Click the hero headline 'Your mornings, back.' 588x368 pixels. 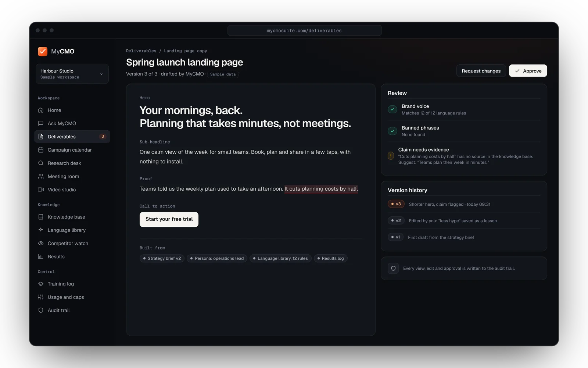[x=191, y=110]
